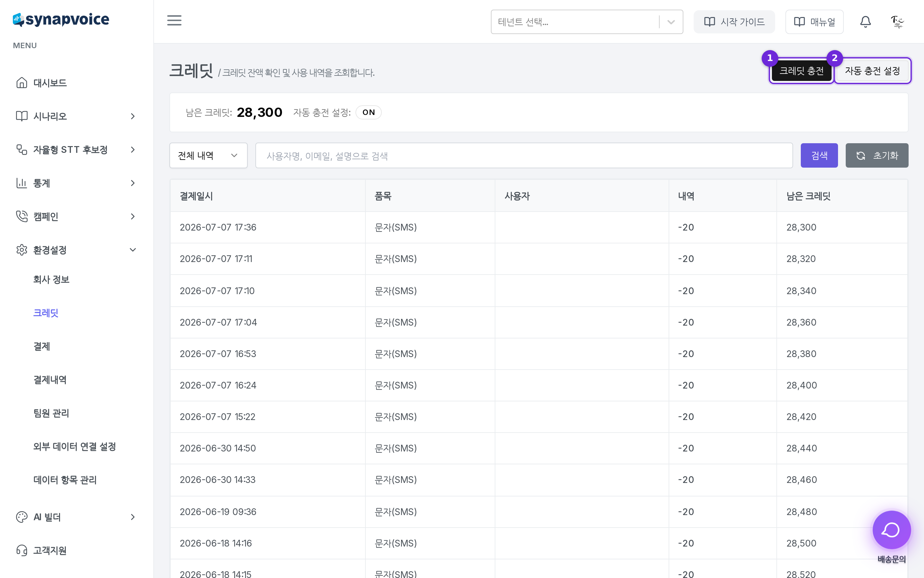
Task: Click the 고객지원 headset icon
Action: [22, 550]
